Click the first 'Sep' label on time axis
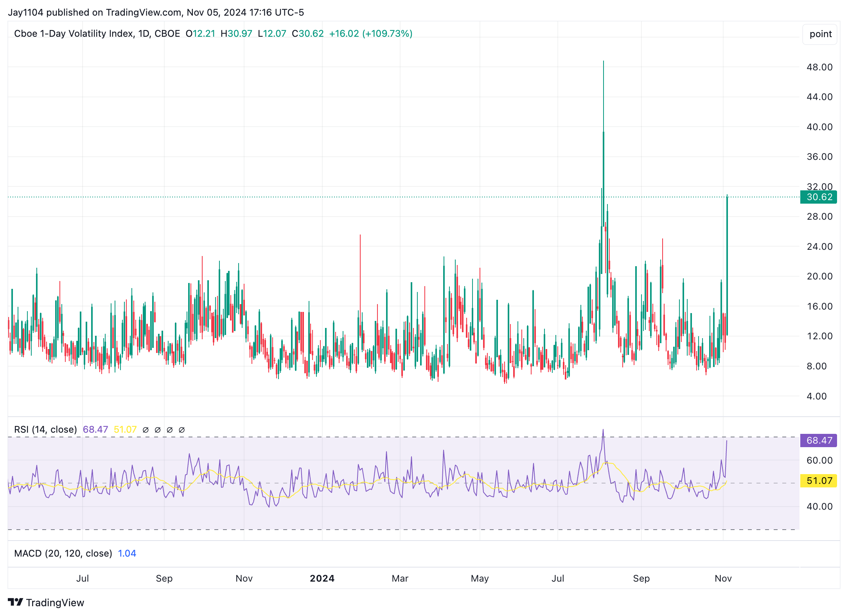The width and height of the screenshot is (848, 616). click(164, 578)
